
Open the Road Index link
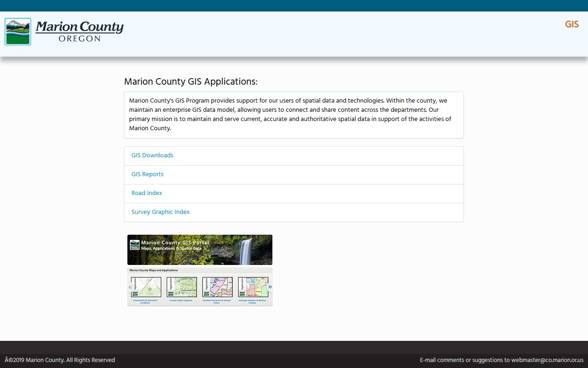click(x=147, y=193)
